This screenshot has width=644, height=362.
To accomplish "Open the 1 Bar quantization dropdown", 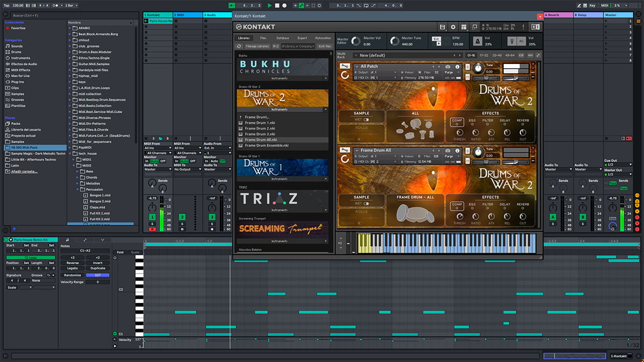I will [x=71, y=5].
